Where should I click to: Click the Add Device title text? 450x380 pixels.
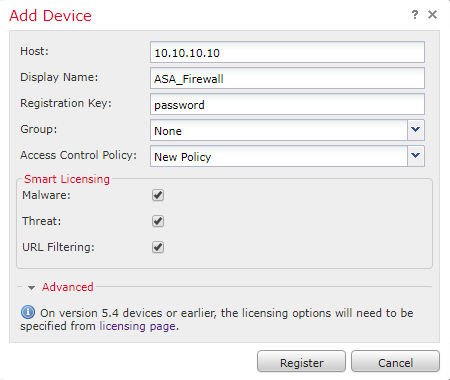50,16
